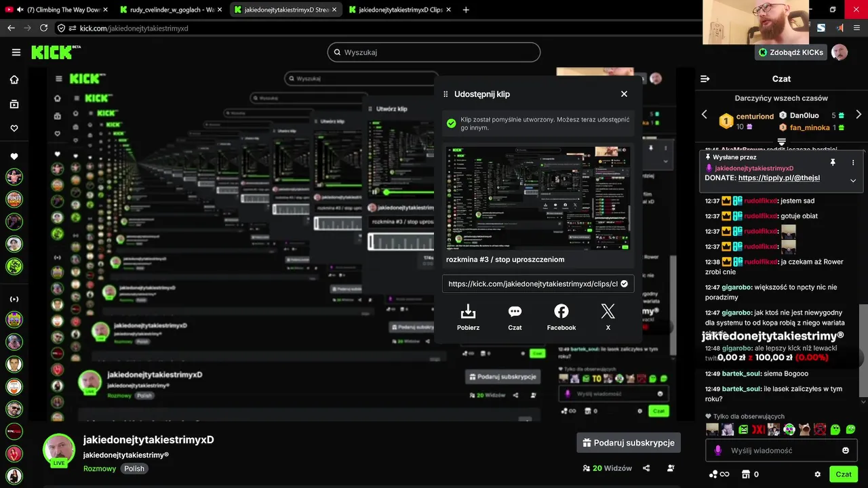The height and width of the screenshot is (488, 868).
Task: Click the KICK logo in the header
Action: click(56, 52)
